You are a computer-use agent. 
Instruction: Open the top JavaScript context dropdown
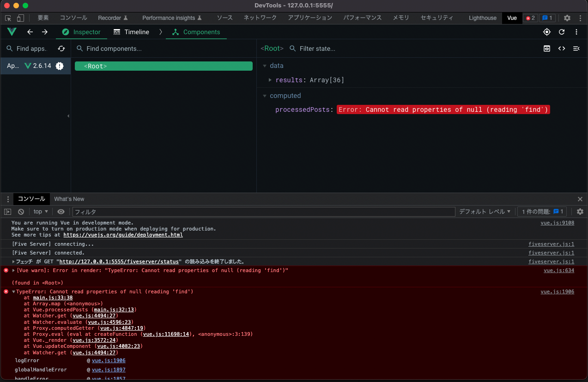[x=41, y=212]
